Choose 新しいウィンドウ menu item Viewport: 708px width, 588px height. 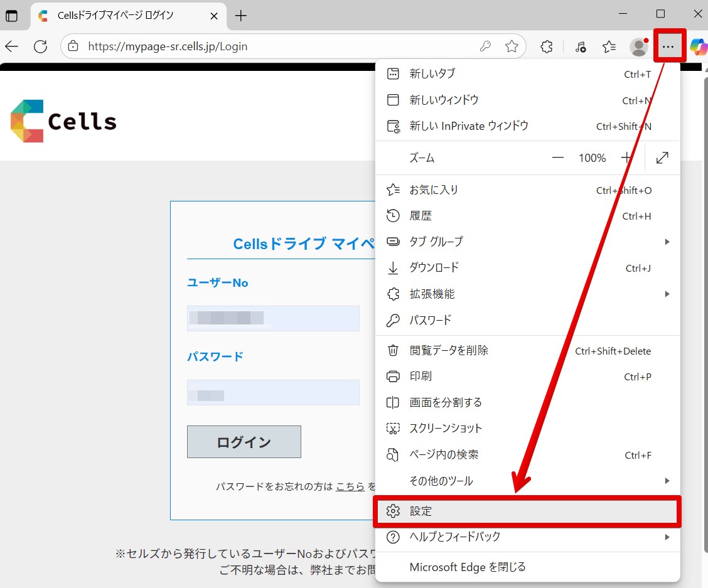[x=527, y=100]
